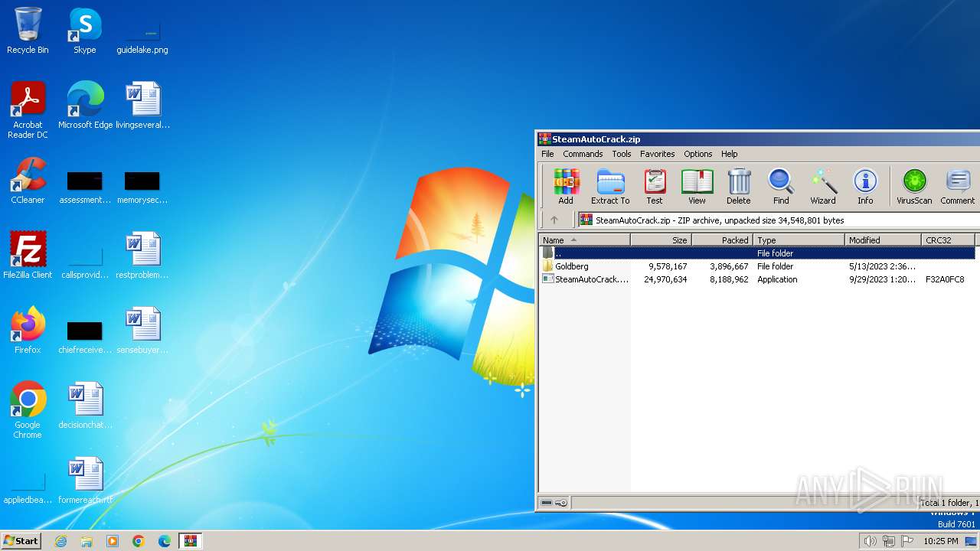Click the network tray icon
The image size is (980, 551).
pos(889,541)
